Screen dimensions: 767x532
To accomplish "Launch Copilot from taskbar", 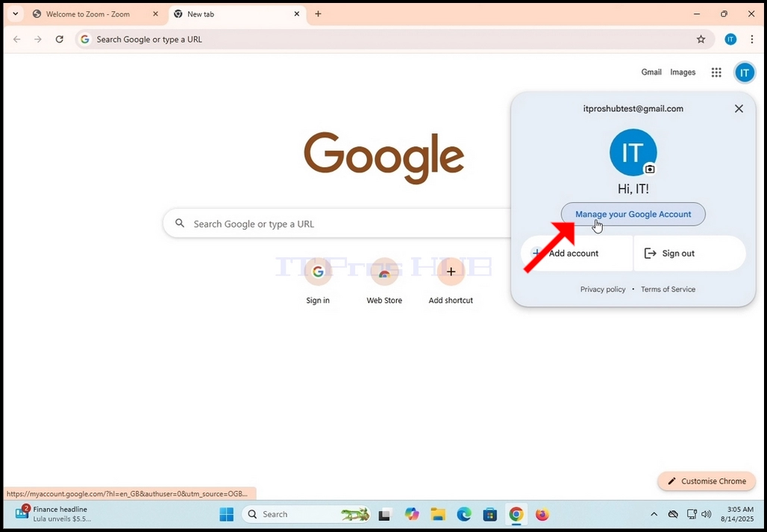I will (412, 514).
